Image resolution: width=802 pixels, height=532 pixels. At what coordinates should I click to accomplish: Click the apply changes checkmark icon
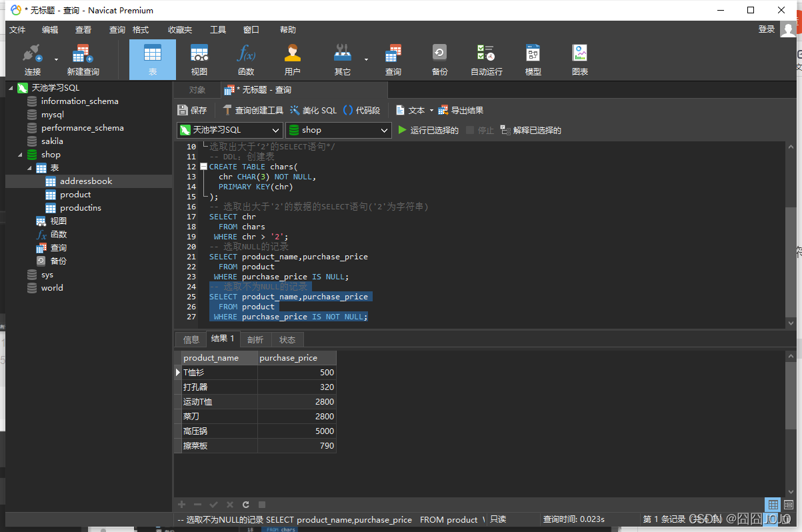214,505
